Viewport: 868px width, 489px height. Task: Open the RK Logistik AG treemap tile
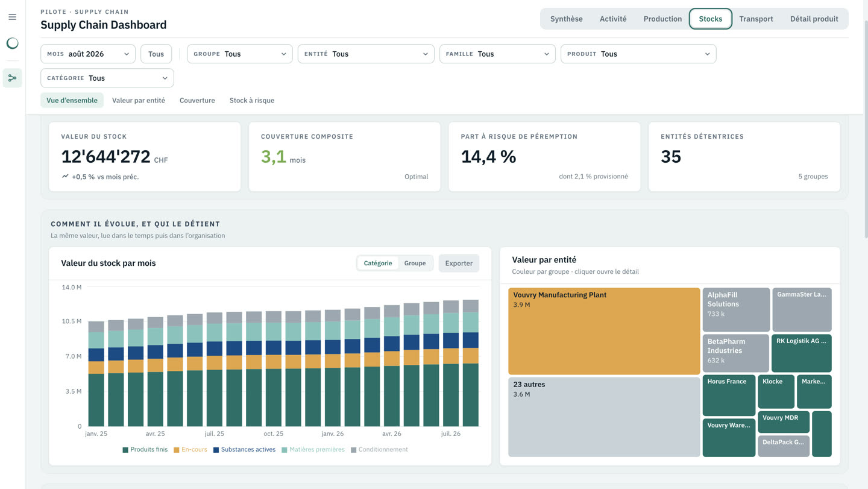pyautogui.click(x=801, y=353)
